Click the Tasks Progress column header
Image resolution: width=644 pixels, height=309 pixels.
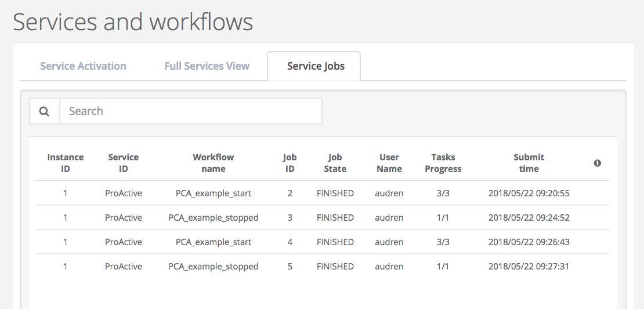tap(443, 163)
